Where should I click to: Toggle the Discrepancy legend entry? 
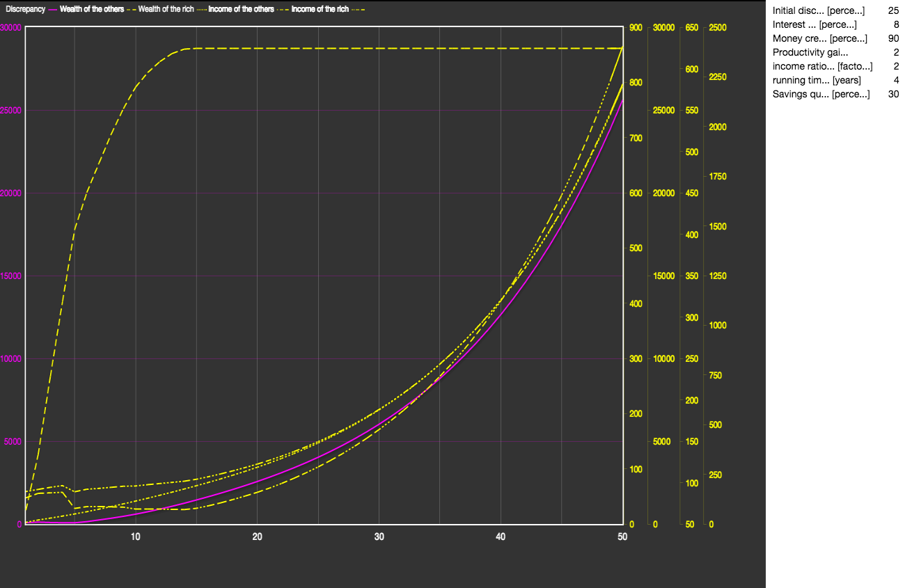31,9
